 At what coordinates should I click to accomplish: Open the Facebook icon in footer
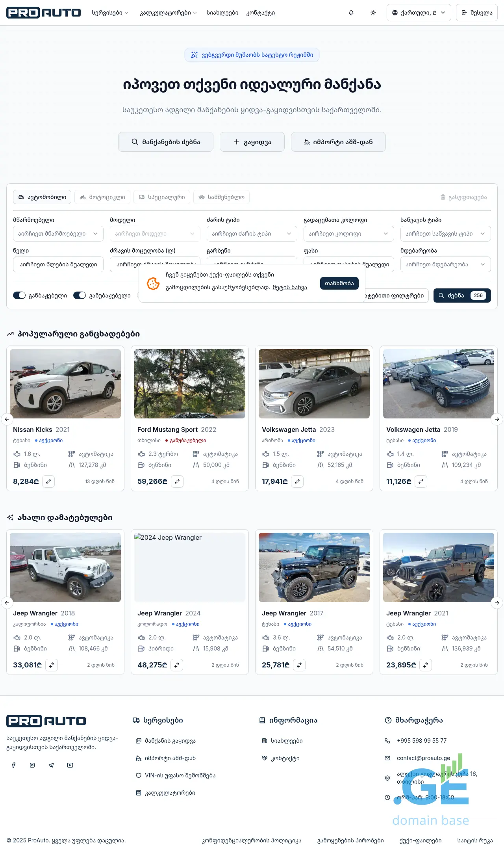pyautogui.click(x=13, y=765)
